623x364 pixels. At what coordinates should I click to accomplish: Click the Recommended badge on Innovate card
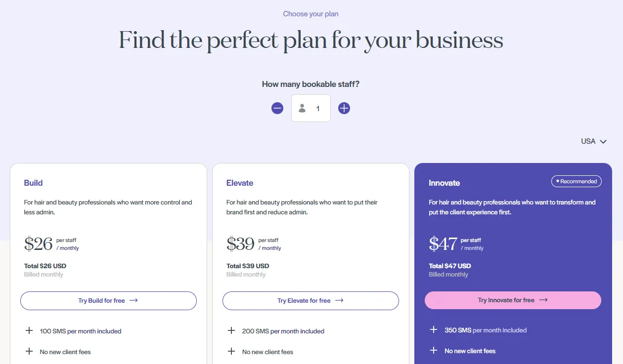click(577, 181)
